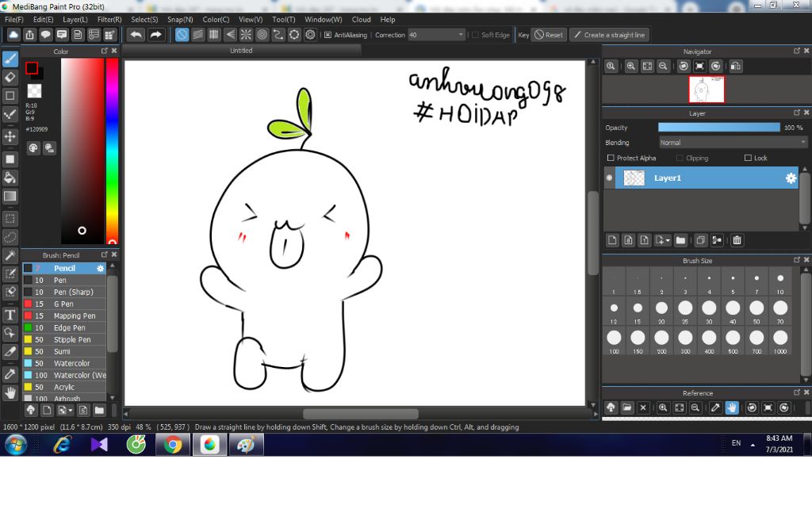Open the Window menu
Image resolution: width=812 pixels, height=524 pixels.
[x=324, y=20]
